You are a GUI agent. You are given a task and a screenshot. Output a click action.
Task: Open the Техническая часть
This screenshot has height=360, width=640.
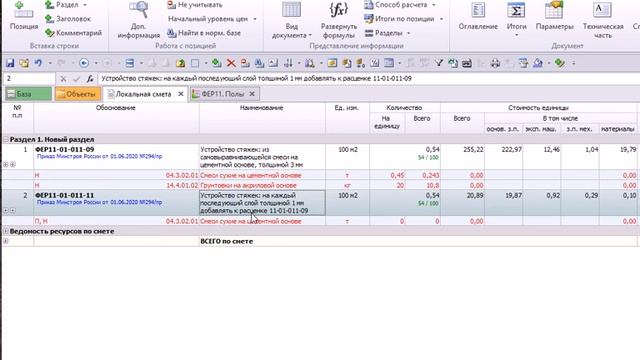click(x=603, y=20)
